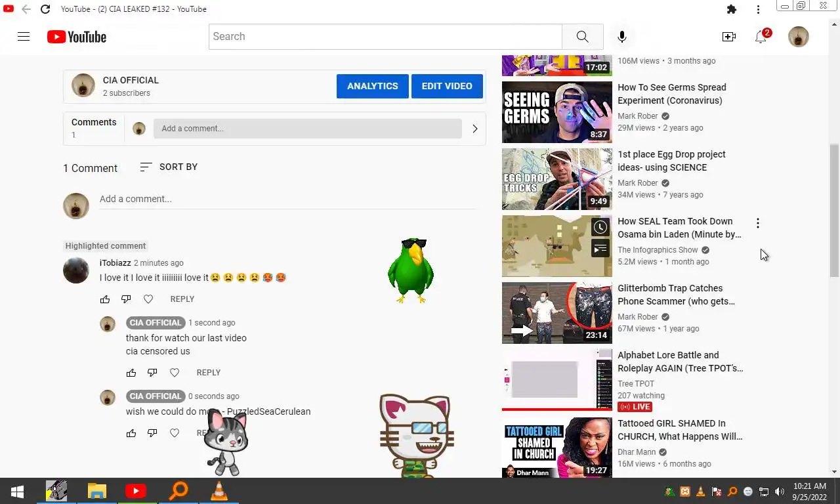Dislike the 'wish we could do' reply

click(x=152, y=432)
